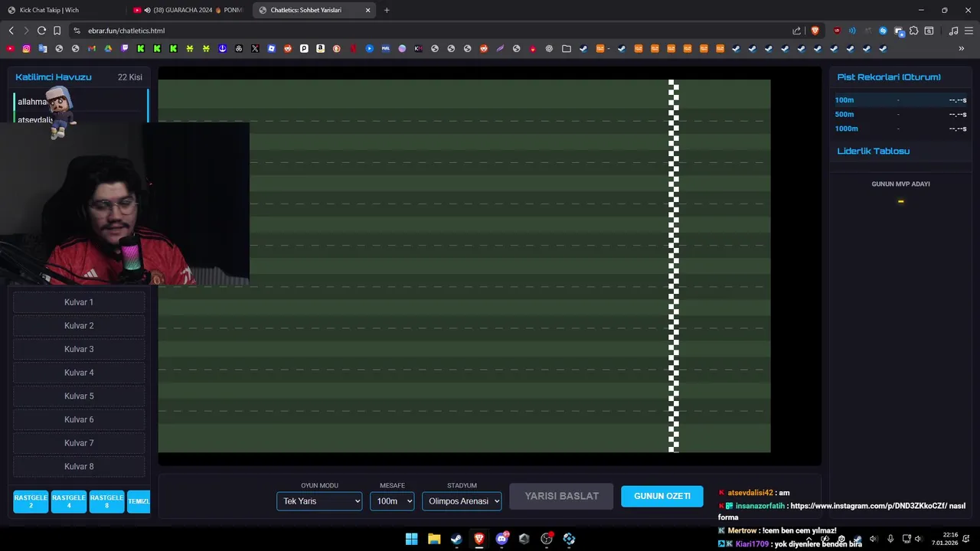
Task: Click the RASTGELE 8 button
Action: pyautogui.click(x=106, y=501)
